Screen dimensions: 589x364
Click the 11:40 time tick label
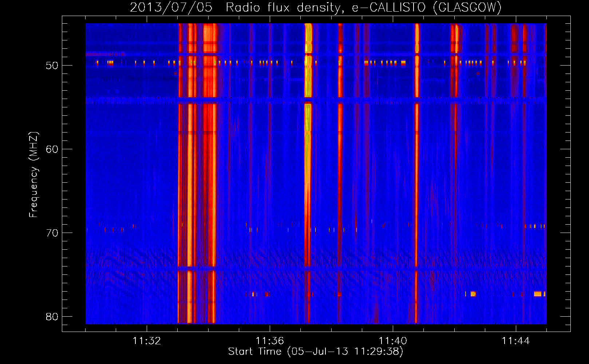point(393,341)
